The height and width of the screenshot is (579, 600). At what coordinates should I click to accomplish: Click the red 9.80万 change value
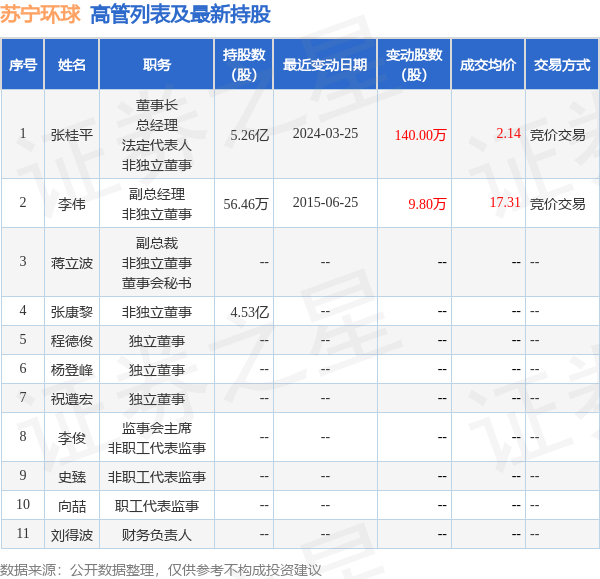pos(427,204)
